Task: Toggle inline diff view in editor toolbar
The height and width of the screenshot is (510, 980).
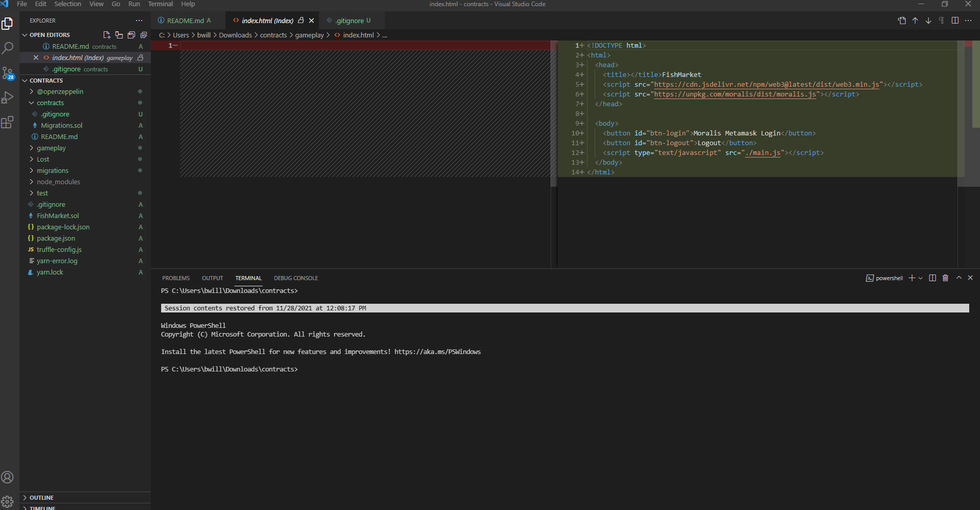Action: [955, 21]
